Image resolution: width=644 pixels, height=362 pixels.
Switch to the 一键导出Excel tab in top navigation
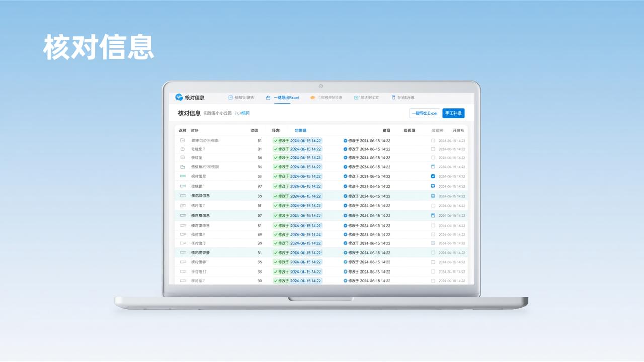click(x=282, y=98)
